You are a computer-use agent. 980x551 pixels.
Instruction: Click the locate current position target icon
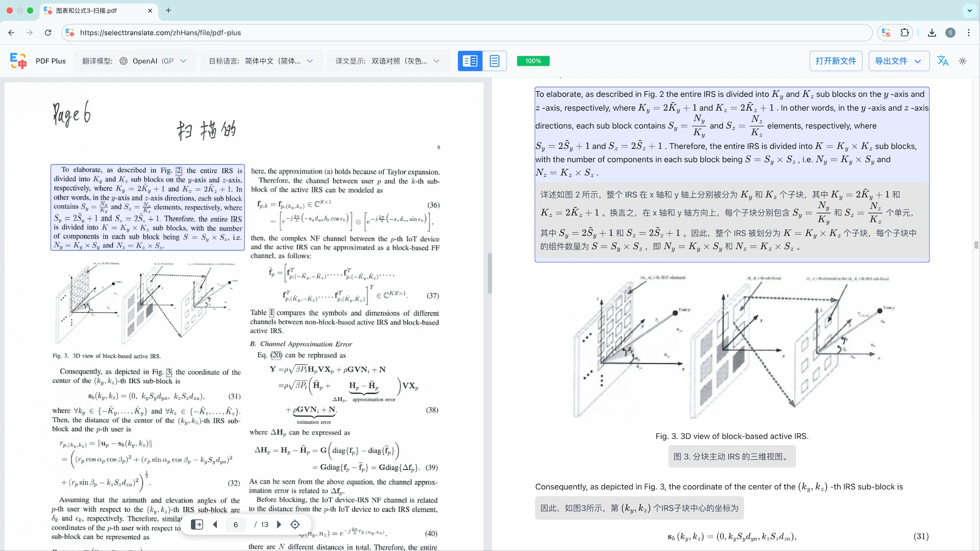click(295, 524)
